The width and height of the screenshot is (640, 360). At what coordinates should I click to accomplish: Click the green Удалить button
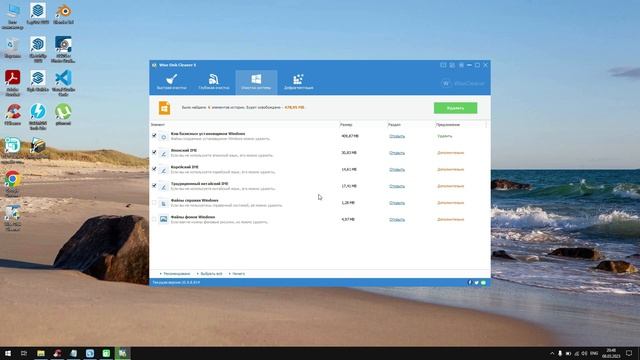[455, 108]
